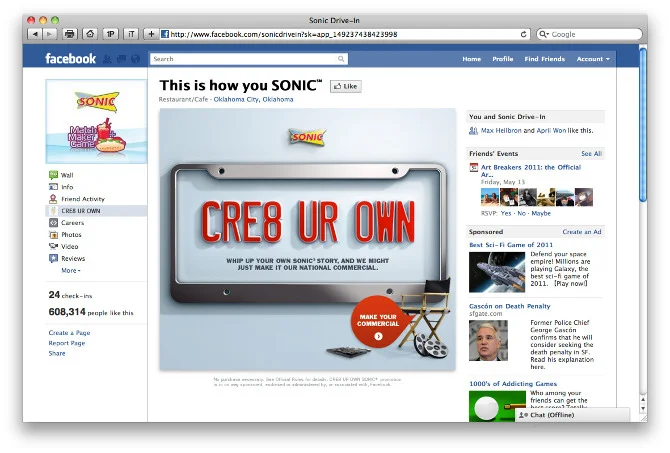Open the Chat (Offline) bar
The width and height of the screenshot is (670, 453).
572,415
